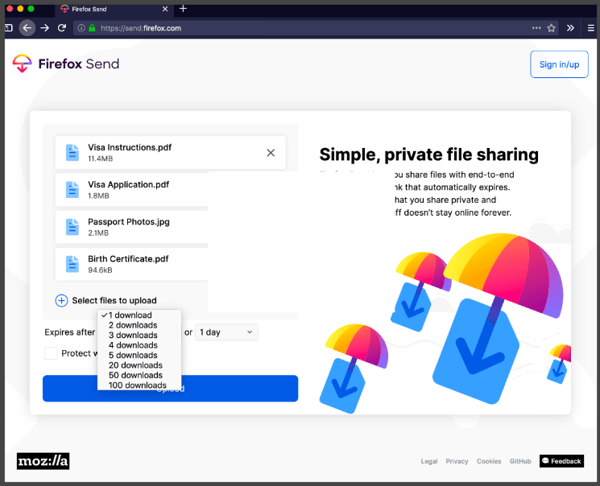This screenshot has height=486, width=600.
Task: Bookmark this page with star icon
Action: (551, 28)
